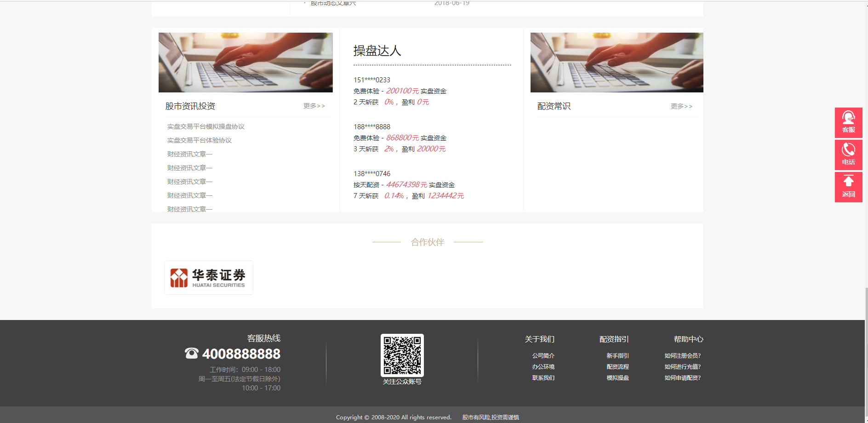Click the QR code for 关注公众账号
This screenshot has width=868, height=423.
click(x=402, y=355)
